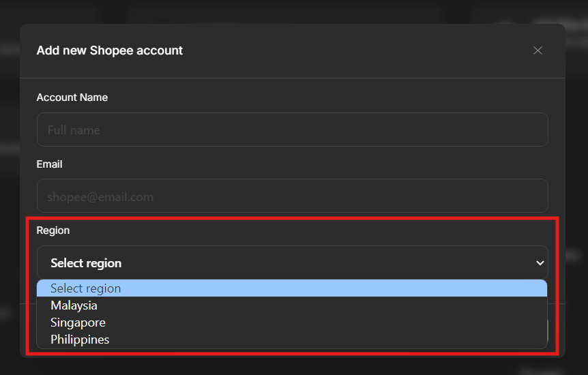Click into the Email input field
This screenshot has width=588, height=375.
tap(292, 196)
